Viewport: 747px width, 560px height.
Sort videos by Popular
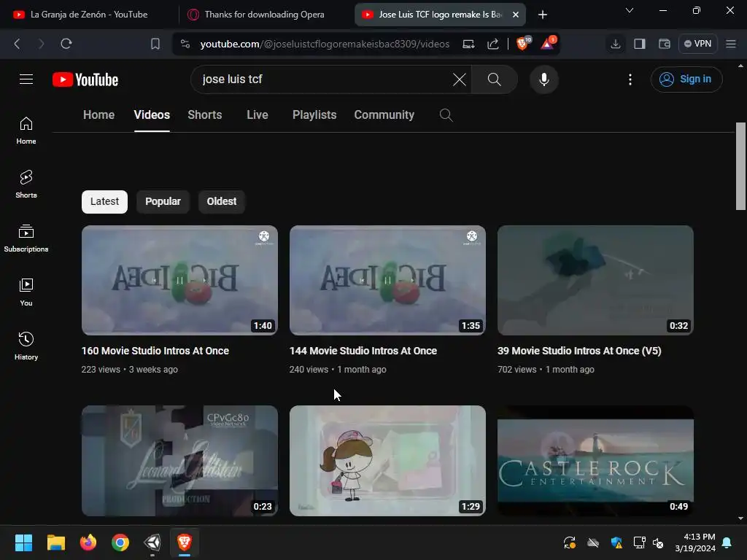click(x=163, y=201)
